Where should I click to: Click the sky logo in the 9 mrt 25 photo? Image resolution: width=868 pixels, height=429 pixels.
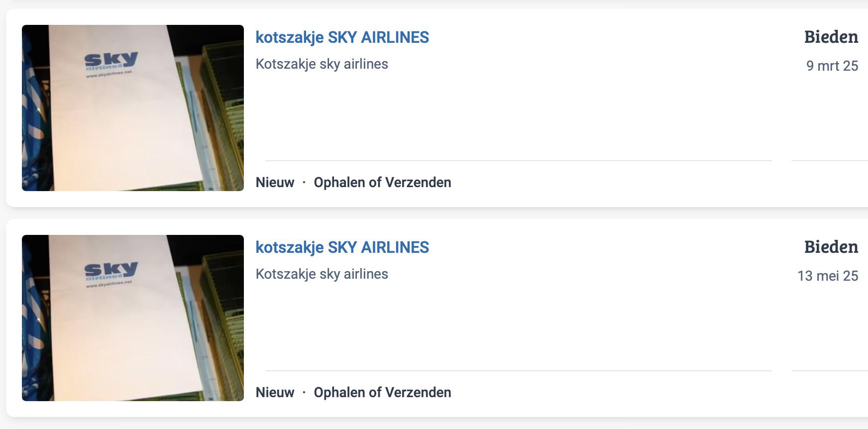pyautogui.click(x=110, y=61)
